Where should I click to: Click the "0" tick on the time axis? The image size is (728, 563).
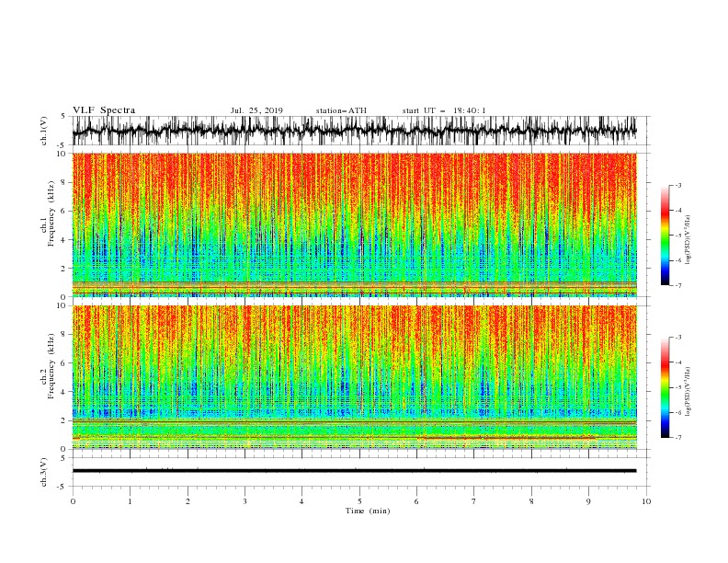[73, 501]
